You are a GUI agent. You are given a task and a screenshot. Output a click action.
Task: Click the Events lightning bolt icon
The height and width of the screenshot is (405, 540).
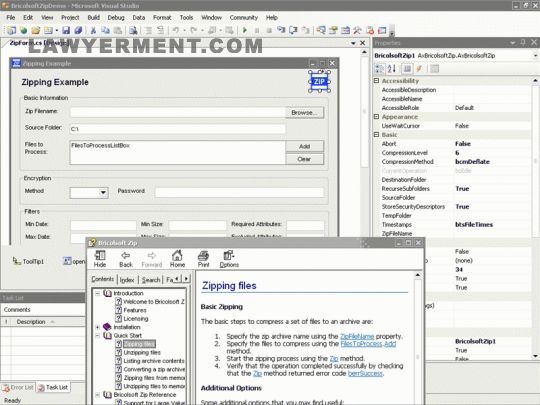point(419,69)
